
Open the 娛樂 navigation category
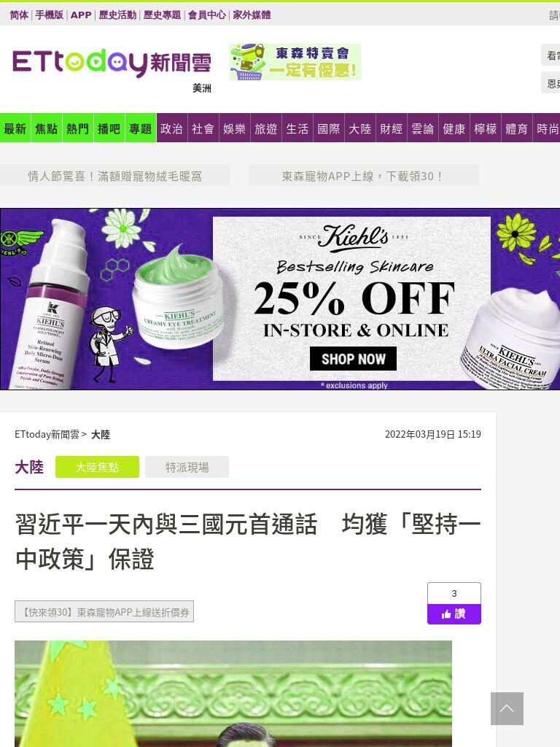click(234, 128)
